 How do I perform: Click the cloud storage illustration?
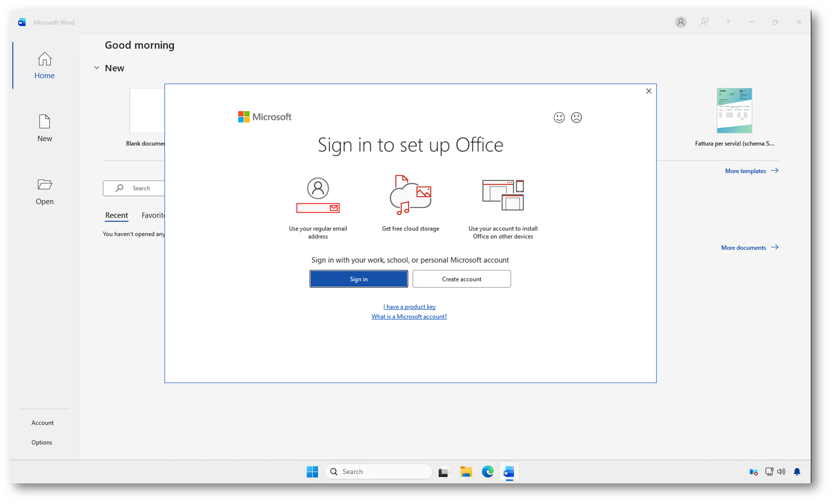click(410, 195)
